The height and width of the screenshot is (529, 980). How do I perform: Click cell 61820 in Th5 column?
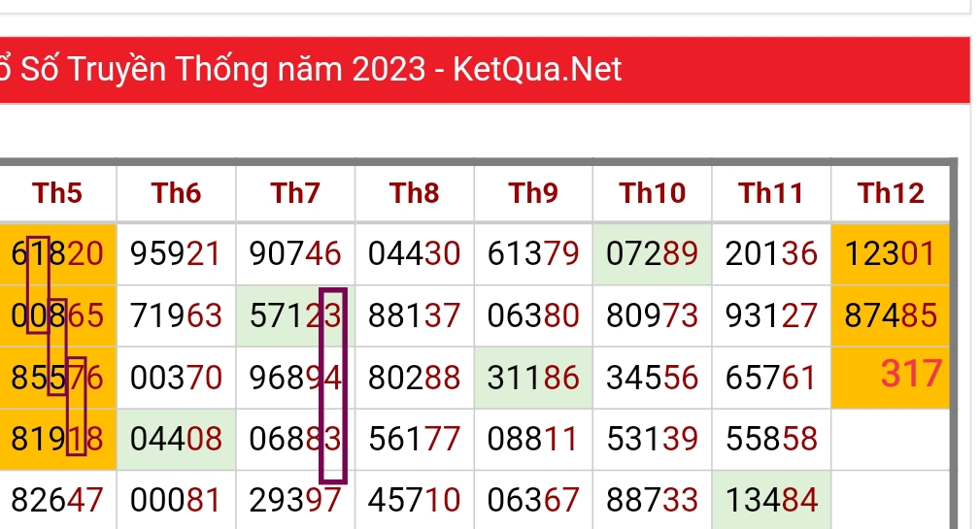pyautogui.click(x=57, y=254)
